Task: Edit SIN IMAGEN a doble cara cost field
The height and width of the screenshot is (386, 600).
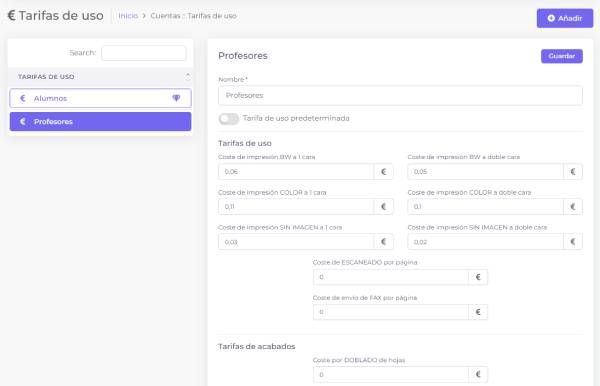Action: point(485,242)
